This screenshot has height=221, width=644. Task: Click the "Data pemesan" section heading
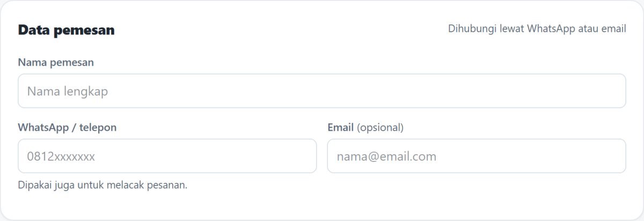click(x=66, y=30)
